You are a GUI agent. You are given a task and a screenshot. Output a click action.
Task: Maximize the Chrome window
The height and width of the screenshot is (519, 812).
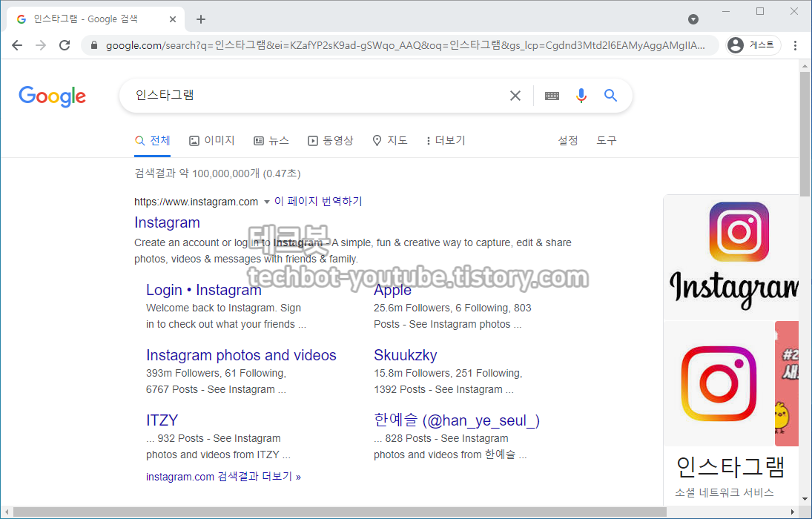760,11
